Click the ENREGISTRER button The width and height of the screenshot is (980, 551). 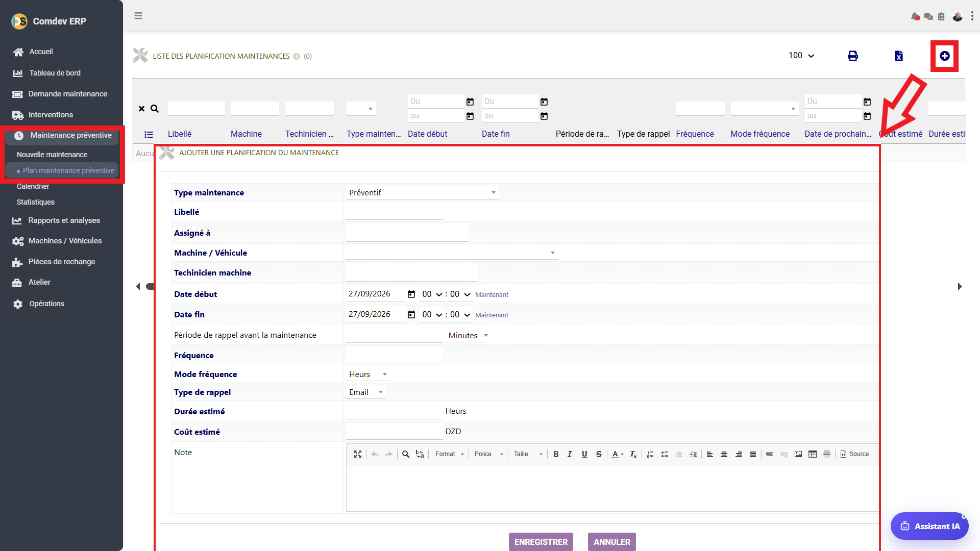(x=541, y=542)
